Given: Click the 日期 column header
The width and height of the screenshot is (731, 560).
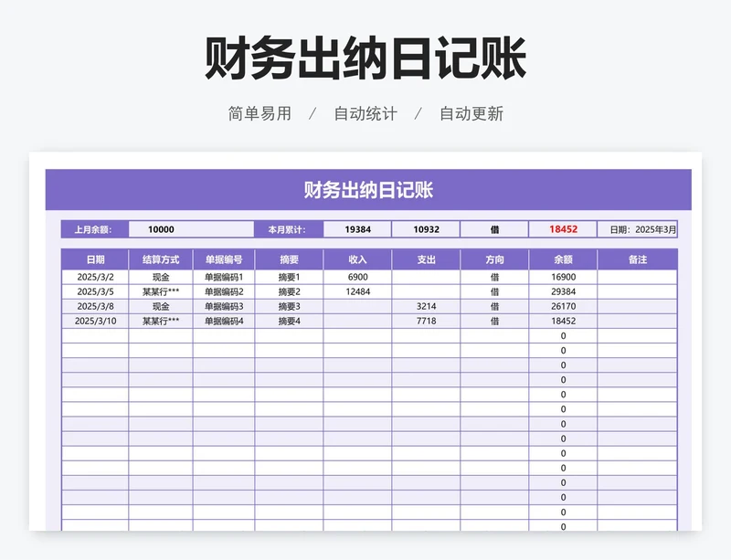Looking at the screenshot, I should [x=95, y=259].
